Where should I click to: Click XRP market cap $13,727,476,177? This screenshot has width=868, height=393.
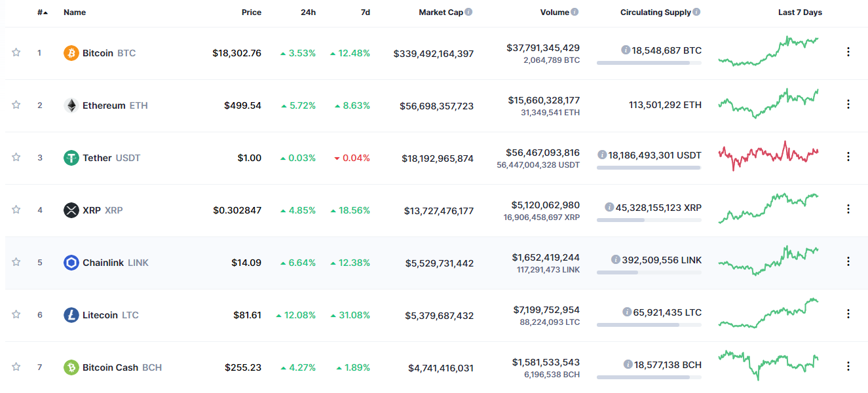point(439,210)
